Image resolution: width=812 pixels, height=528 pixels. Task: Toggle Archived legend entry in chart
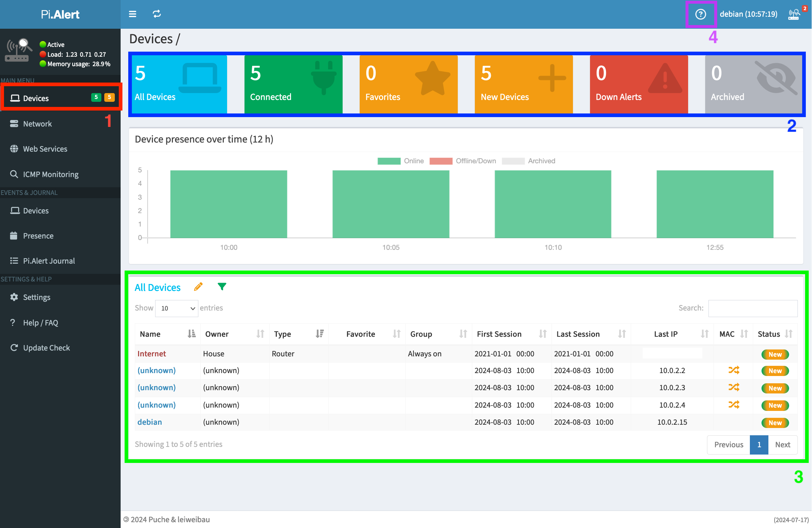pos(528,161)
